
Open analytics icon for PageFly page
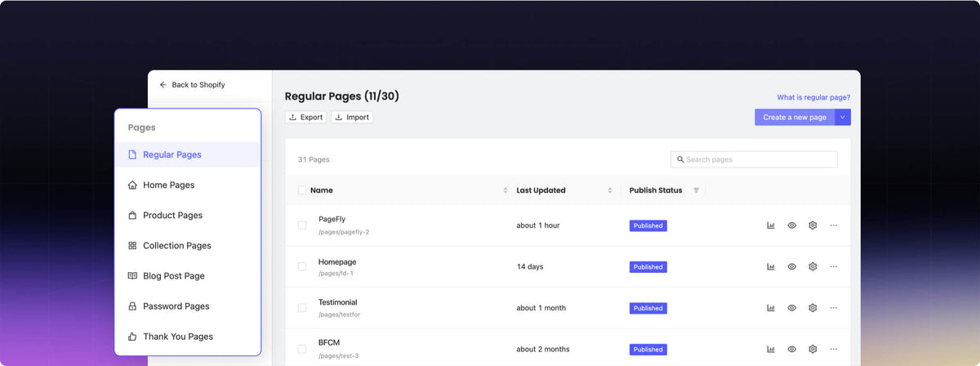pyautogui.click(x=770, y=225)
